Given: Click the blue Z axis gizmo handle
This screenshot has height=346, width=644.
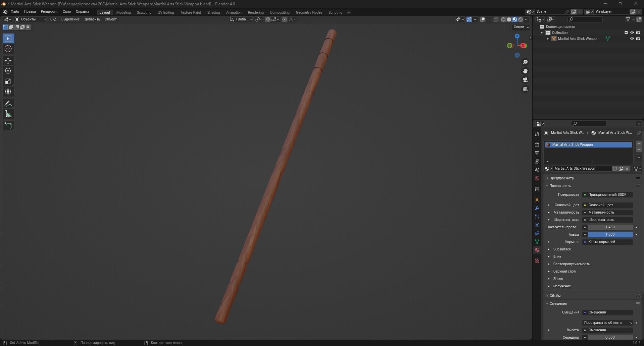Looking at the screenshot, I should (517, 36).
